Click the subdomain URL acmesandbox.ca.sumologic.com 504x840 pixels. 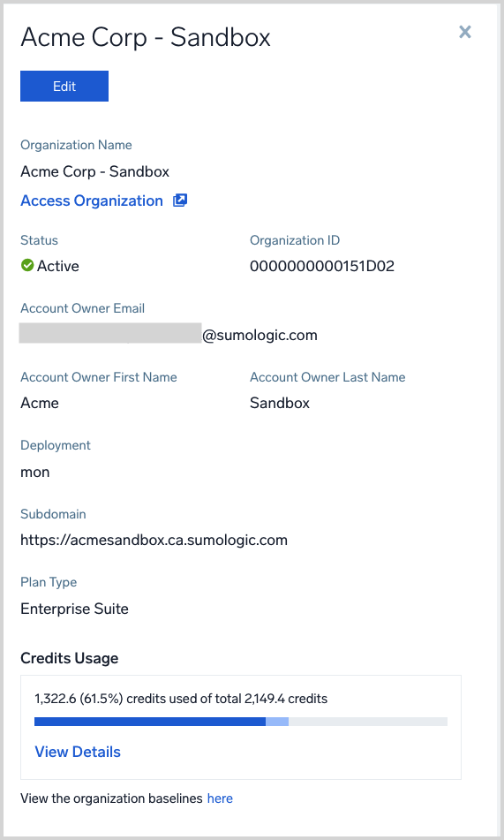(x=154, y=540)
